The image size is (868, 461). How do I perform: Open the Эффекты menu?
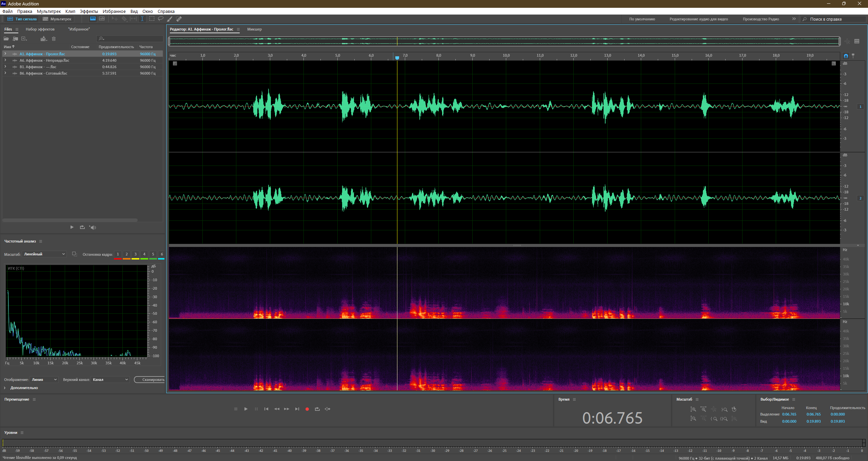pos(89,11)
